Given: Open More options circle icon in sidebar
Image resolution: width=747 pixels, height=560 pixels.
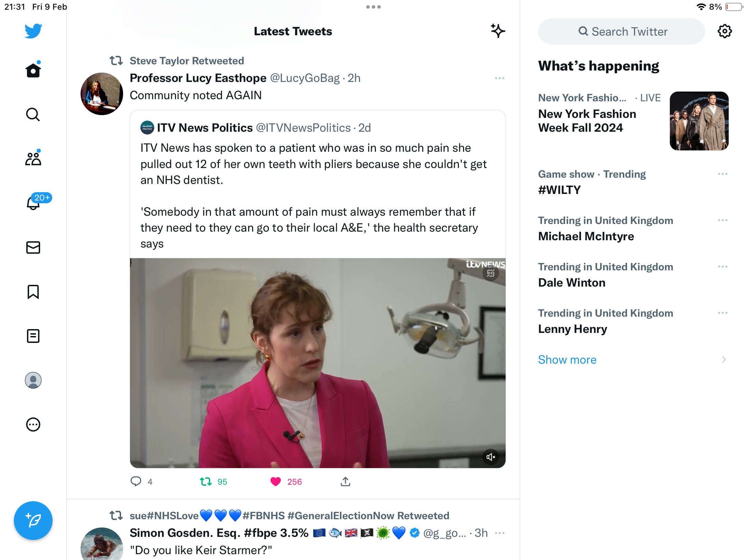Looking at the screenshot, I should (x=33, y=424).
